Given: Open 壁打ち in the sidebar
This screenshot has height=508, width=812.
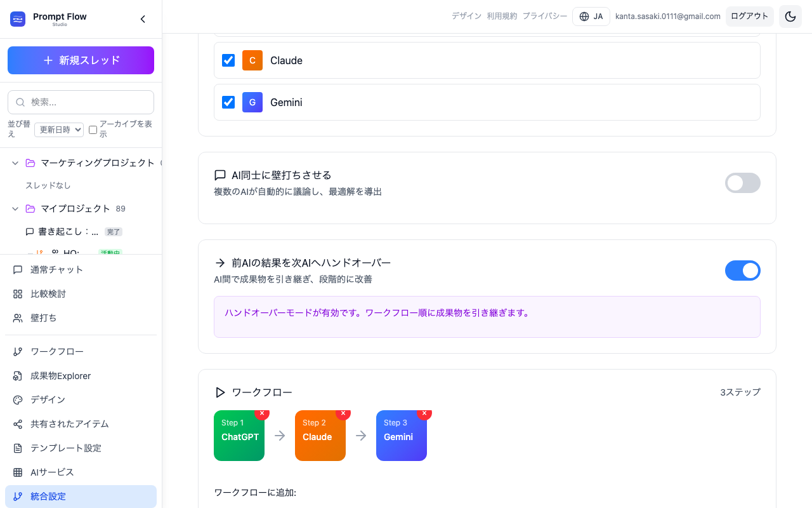Looking at the screenshot, I should 81,318.
